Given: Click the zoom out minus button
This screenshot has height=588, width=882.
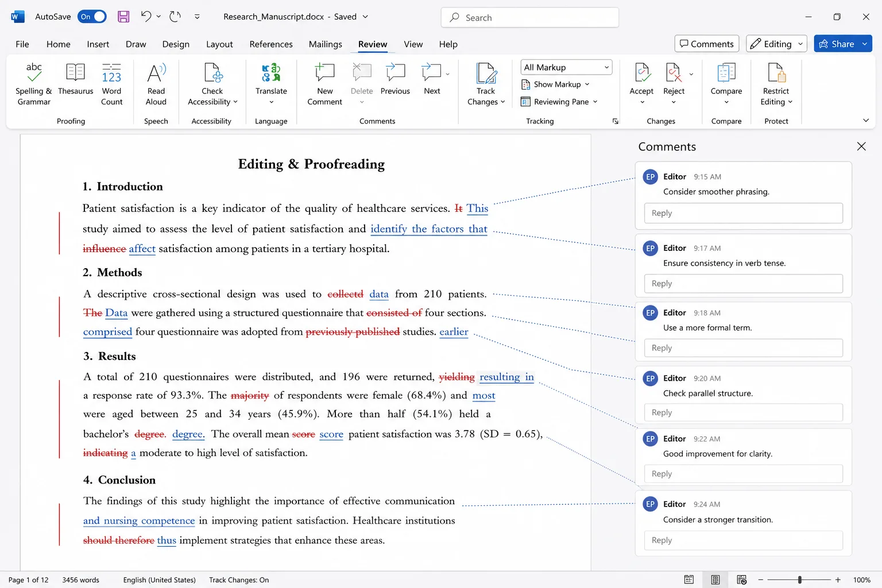Looking at the screenshot, I should [x=760, y=580].
